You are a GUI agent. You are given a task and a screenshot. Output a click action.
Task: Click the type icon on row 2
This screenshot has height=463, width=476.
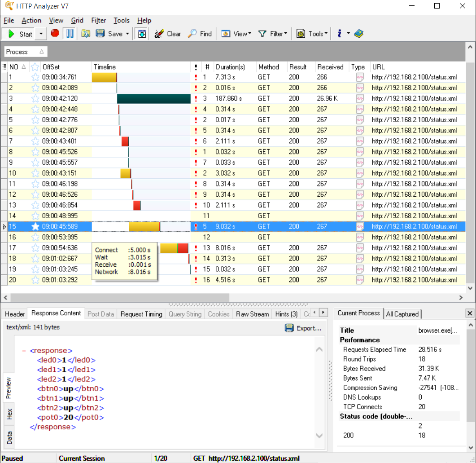tap(360, 88)
